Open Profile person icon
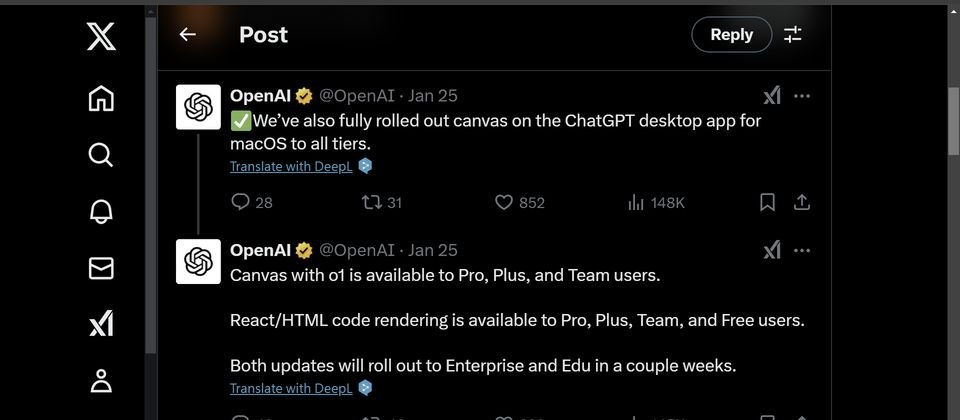Viewport: 960px width, 420px height. [x=101, y=380]
